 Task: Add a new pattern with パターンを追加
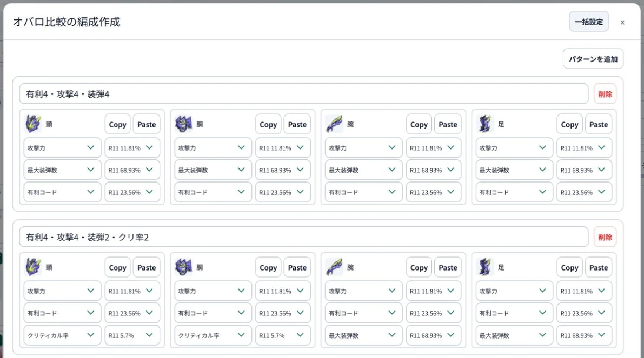point(593,59)
